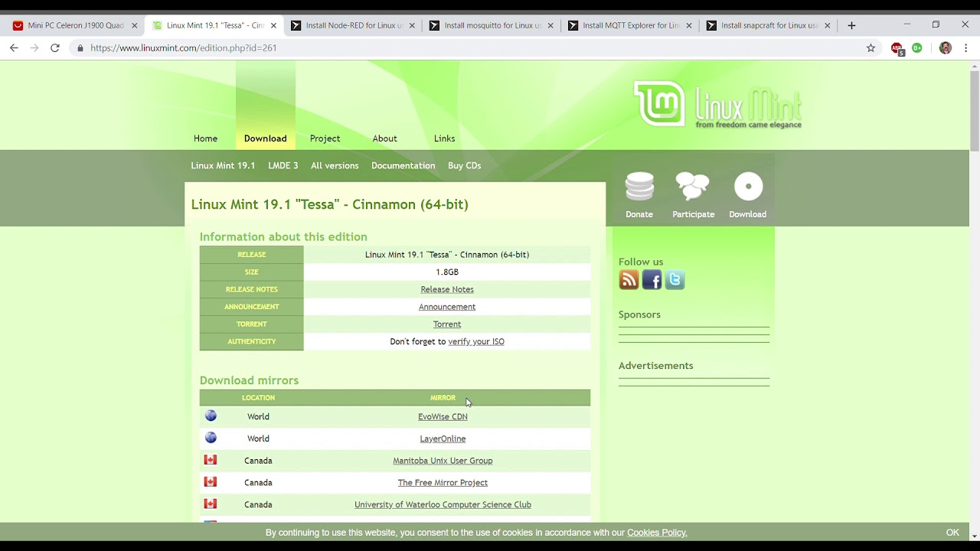Image resolution: width=980 pixels, height=551 pixels.
Task: Click the user profile avatar icon
Action: pos(946,47)
